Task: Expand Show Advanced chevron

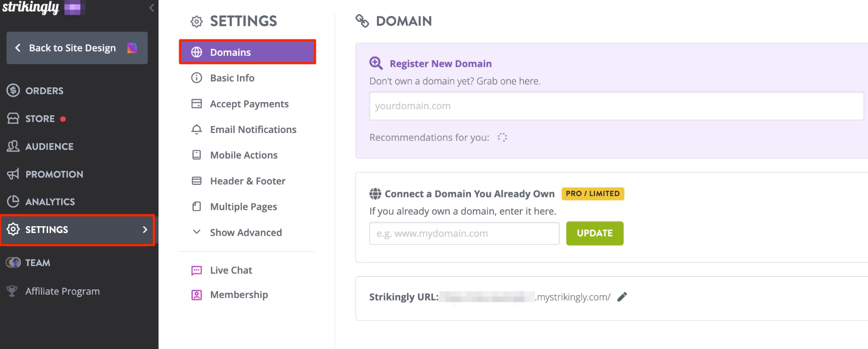Action: (x=197, y=232)
